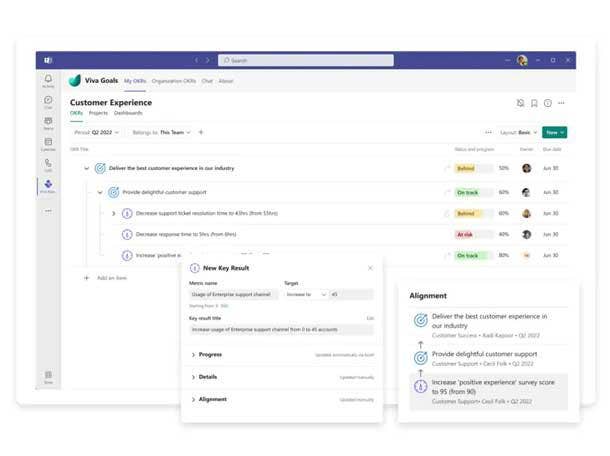Image resolution: width=610 pixels, height=456 pixels.
Task: Expand the Progress section in New Key Result
Action: 210,354
